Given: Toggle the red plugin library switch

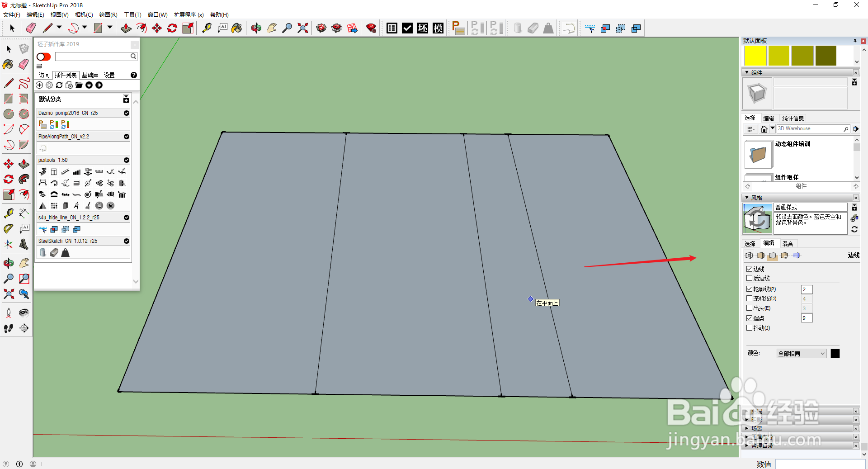Looking at the screenshot, I should [44, 57].
